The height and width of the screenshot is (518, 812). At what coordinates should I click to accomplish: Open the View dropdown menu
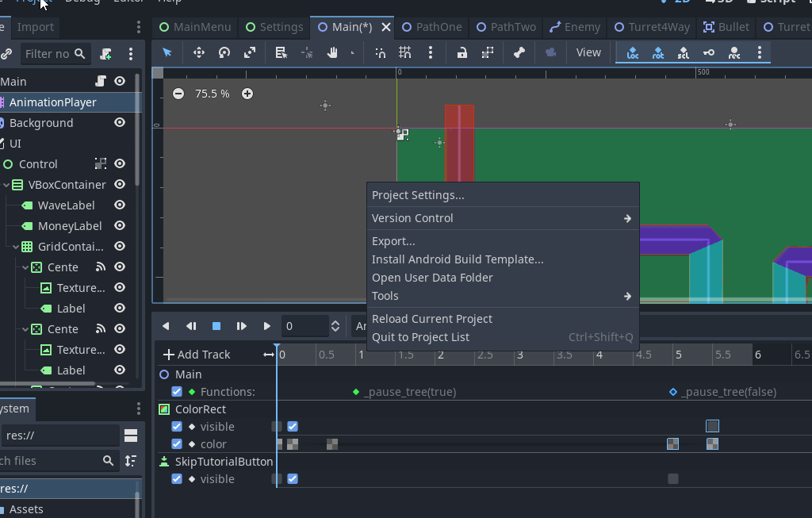click(588, 52)
